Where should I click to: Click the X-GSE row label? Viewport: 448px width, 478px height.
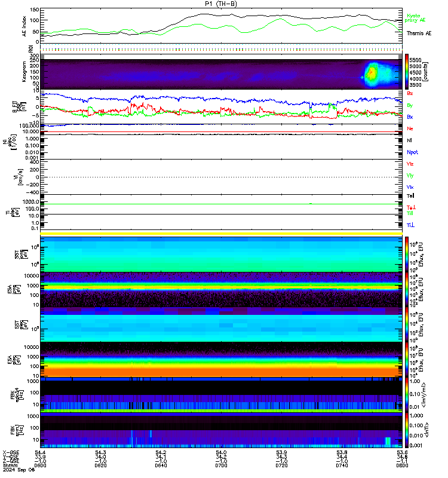click(x=11, y=452)
